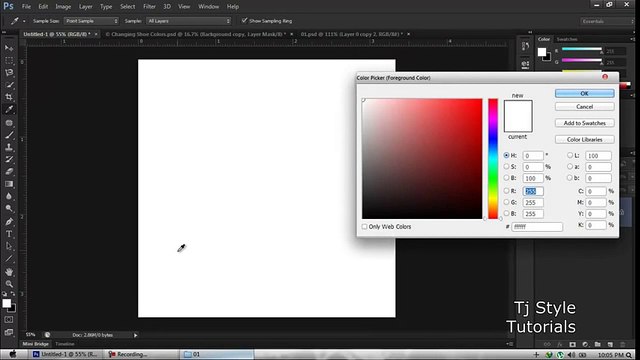Open the tool preset picker arrow
This screenshot has height=360, width=640.
[x=24, y=21]
